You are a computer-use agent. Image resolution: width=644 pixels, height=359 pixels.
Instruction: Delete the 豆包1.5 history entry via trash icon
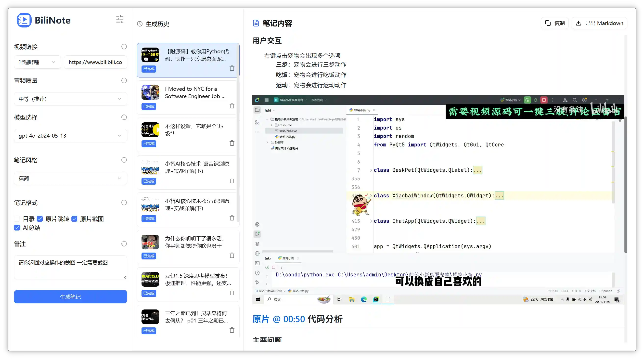[x=232, y=293]
